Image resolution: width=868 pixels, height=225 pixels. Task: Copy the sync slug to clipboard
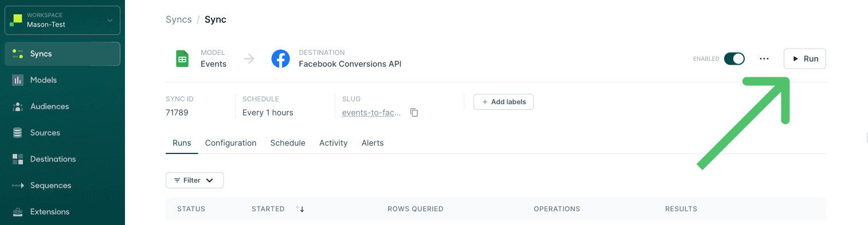pyautogui.click(x=414, y=113)
